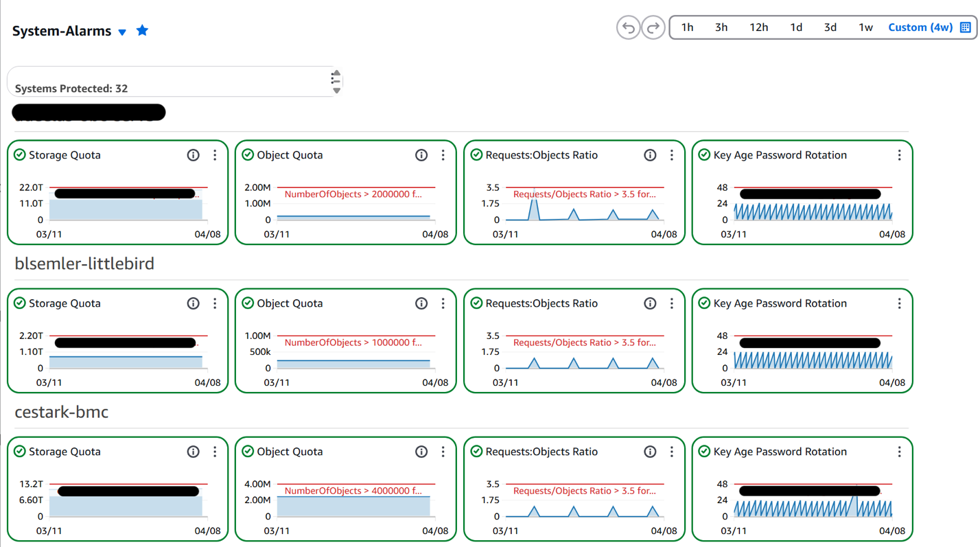Image resolution: width=980 pixels, height=547 pixels.
Task: Open the System-Alarms dashboard name dropdown
Action: 122,30
